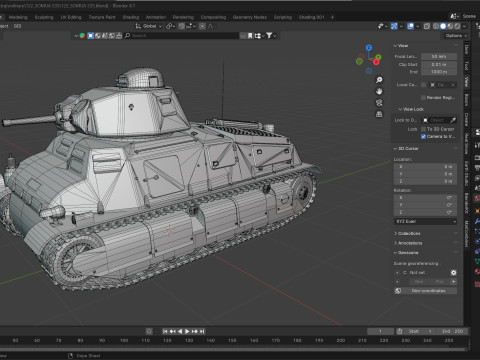Open the Modeling workspace tab
Image resolution: width=480 pixels, height=360 pixels.
(18, 17)
